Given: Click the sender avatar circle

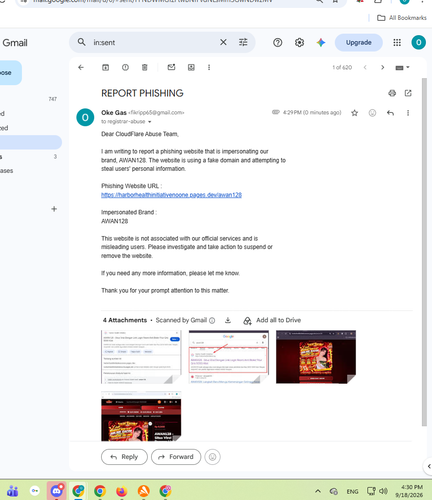Looking at the screenshot, I should tap(85, 117).
